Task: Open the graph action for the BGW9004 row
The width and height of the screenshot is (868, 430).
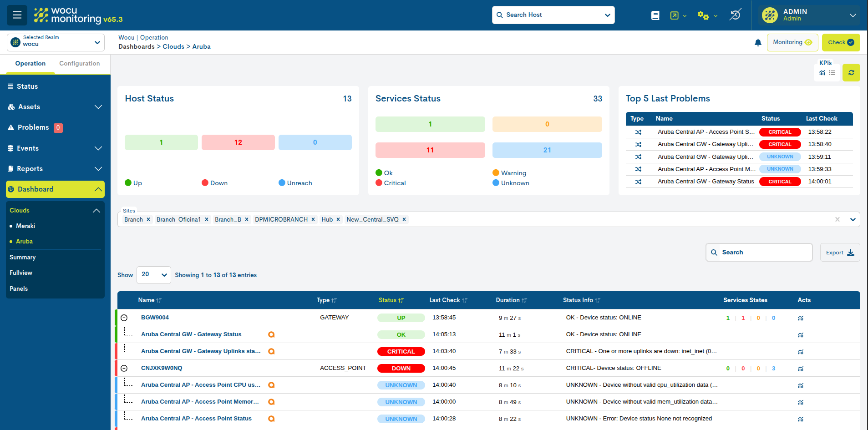Action: click(x=800, y=318)
